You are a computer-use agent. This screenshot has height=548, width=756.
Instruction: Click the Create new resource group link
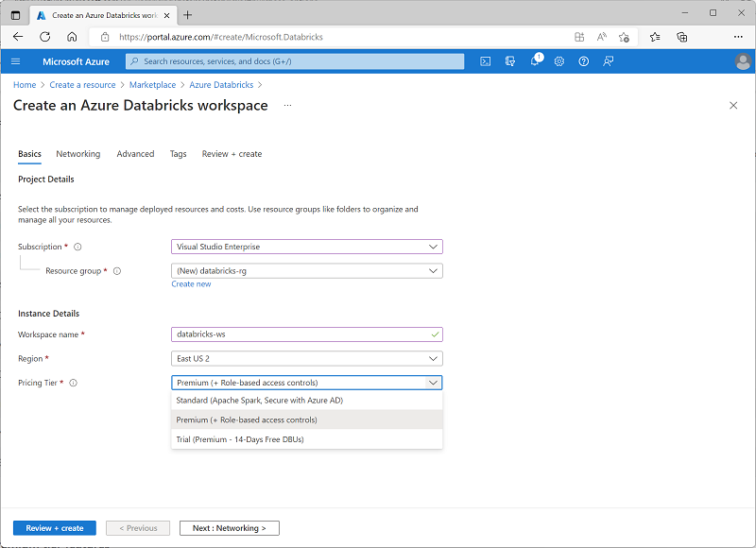[192, 284]
